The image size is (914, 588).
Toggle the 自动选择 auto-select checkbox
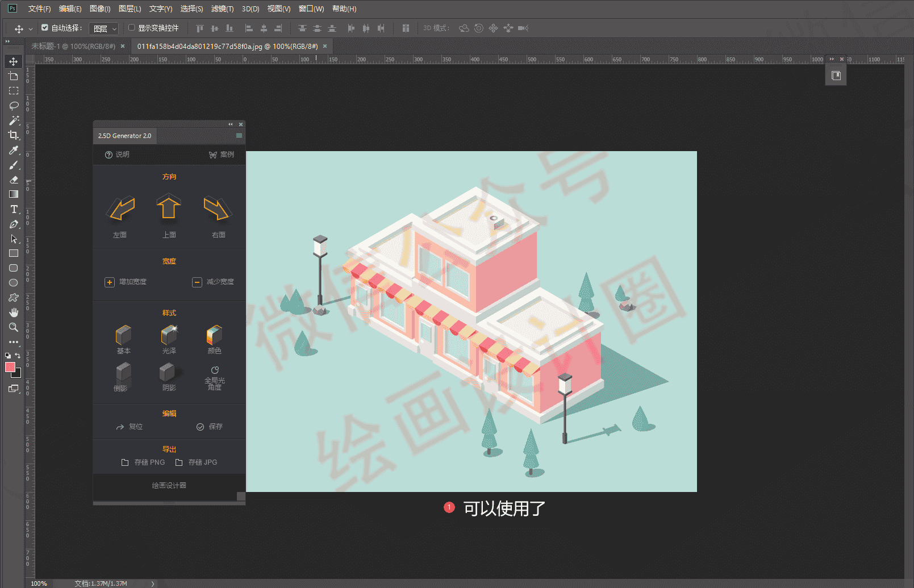(45, 27)
